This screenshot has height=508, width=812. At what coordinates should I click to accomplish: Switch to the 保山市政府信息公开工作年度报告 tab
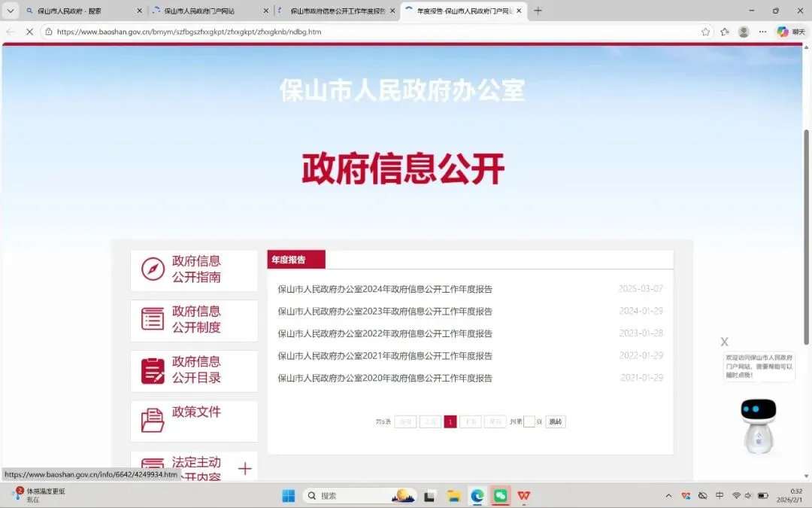tap(337, 11)
